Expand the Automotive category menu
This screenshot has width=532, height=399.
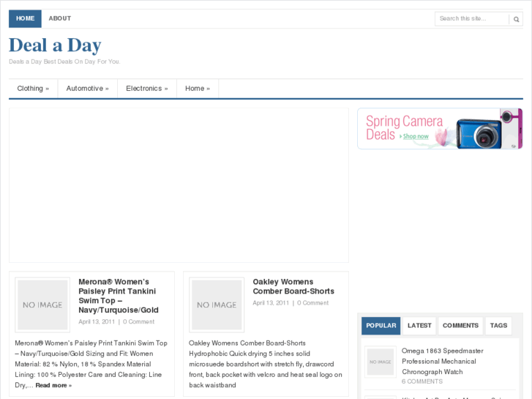point(88,89)
